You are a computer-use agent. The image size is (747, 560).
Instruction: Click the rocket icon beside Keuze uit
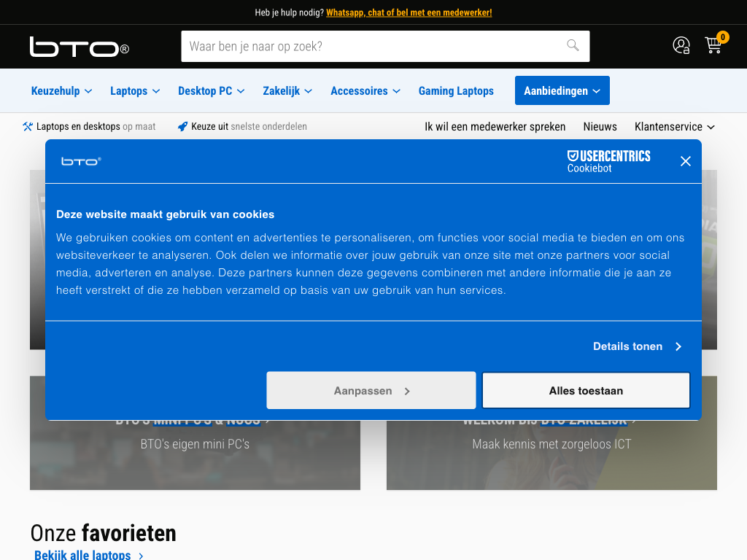click(182, 127)
